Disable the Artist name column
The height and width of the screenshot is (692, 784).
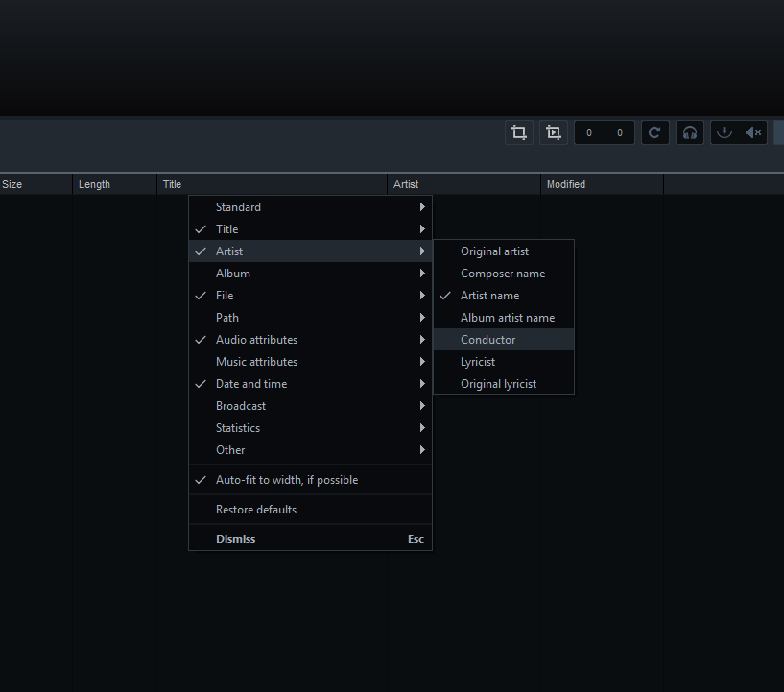(489, 296)
